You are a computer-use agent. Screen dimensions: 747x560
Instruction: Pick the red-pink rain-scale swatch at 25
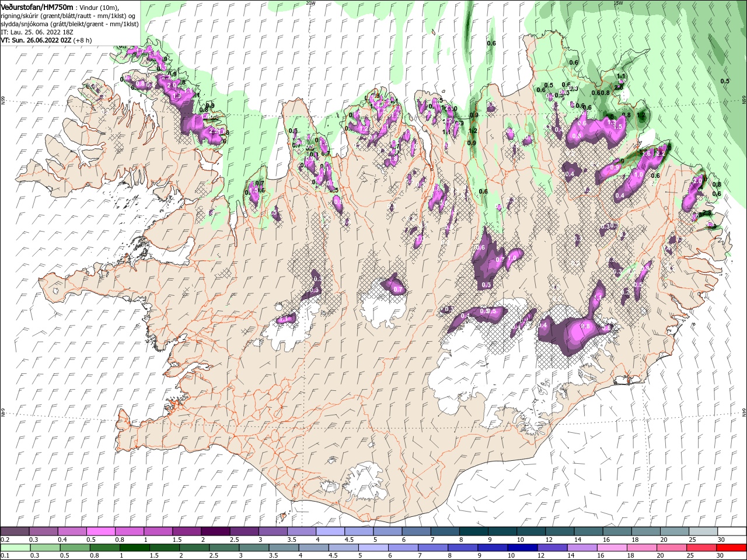(x=701, y=548)
